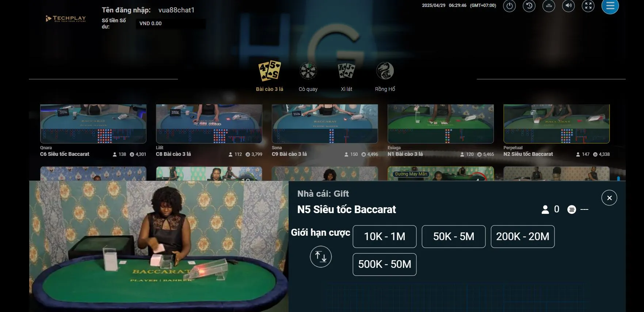Image resolution: width=644 pixels, height=312 pixels.
Task: Choose the 50K - 5M bet limit
Action: [x=454, y=236]
